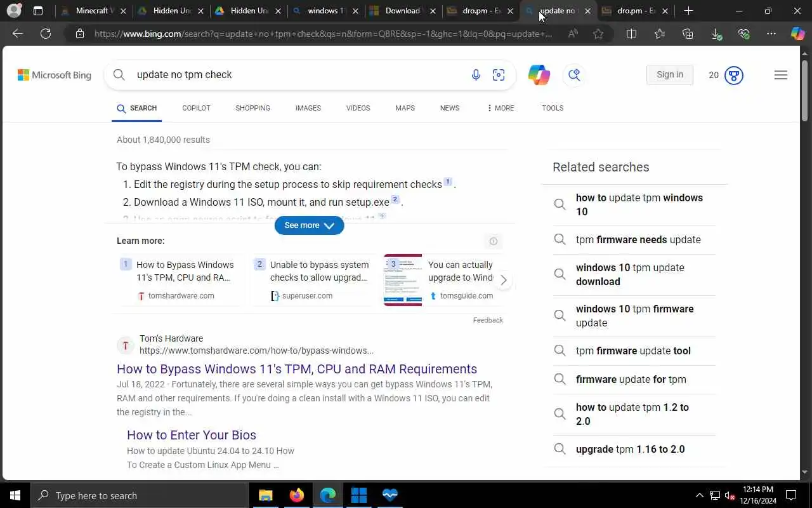Open a new browser tab

click(x=688, y=11)
